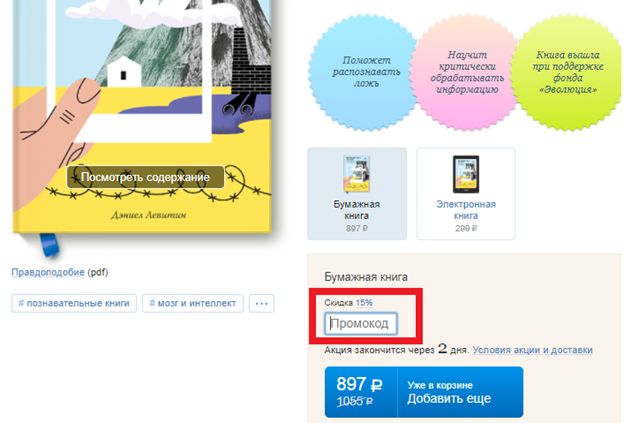Screen dimensions: 624x423
Task: Click the hash icon on 'познавательные книги' tag
Action: point(21,303)
